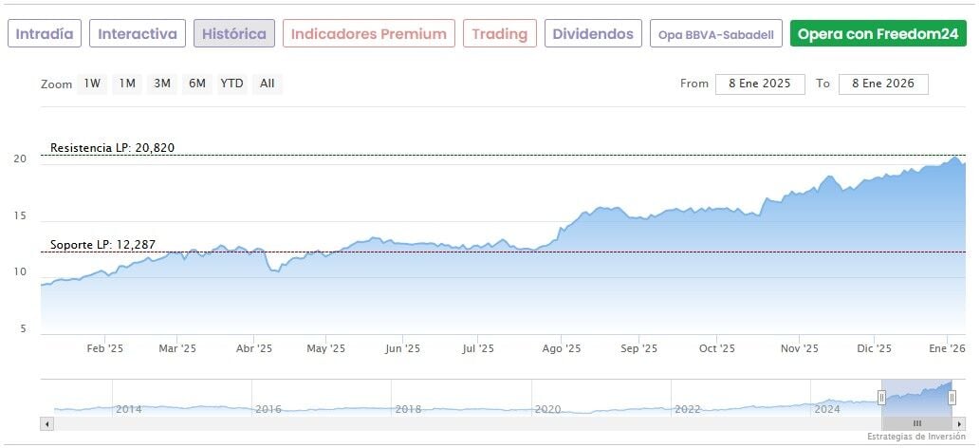Set zoom to 6M
The height and width of the screenshot is (448, 980).
coord(197,84)
